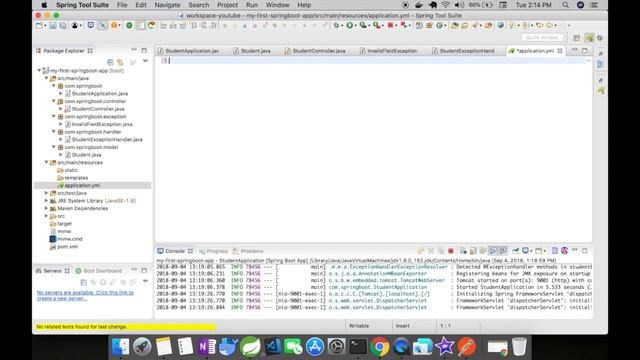Expand the JRE System Library node
Viewport: 640px width, 360px height.
tap(47, 201)
